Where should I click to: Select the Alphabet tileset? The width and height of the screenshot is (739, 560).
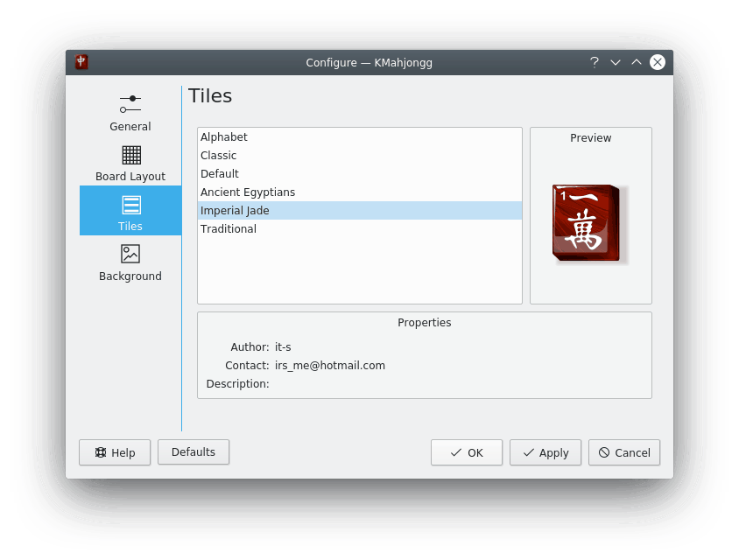pos(224,137)
